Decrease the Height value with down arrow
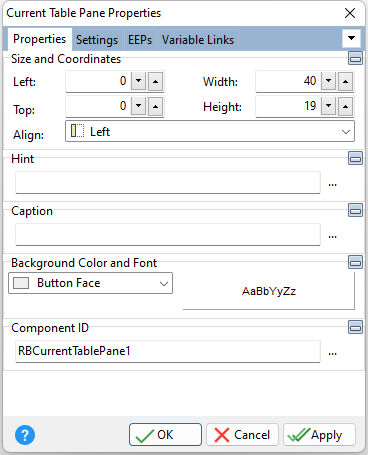The image size is (368, 455). coord(329,106)
